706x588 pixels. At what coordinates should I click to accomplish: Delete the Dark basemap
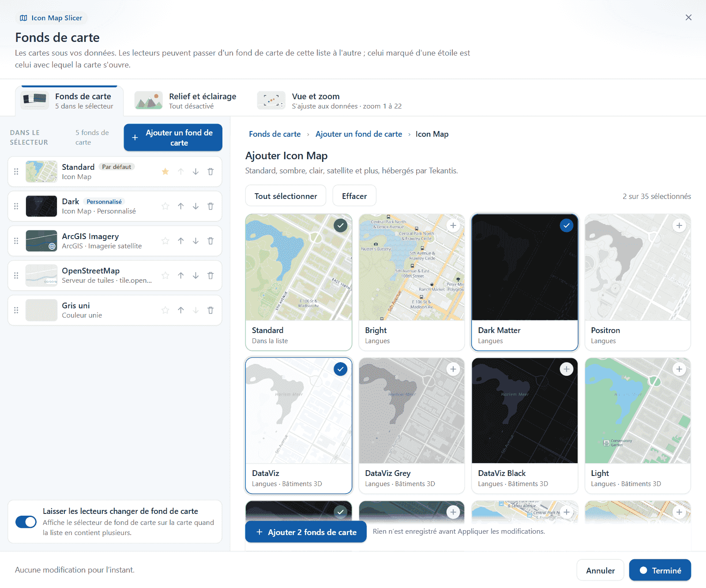210,206
